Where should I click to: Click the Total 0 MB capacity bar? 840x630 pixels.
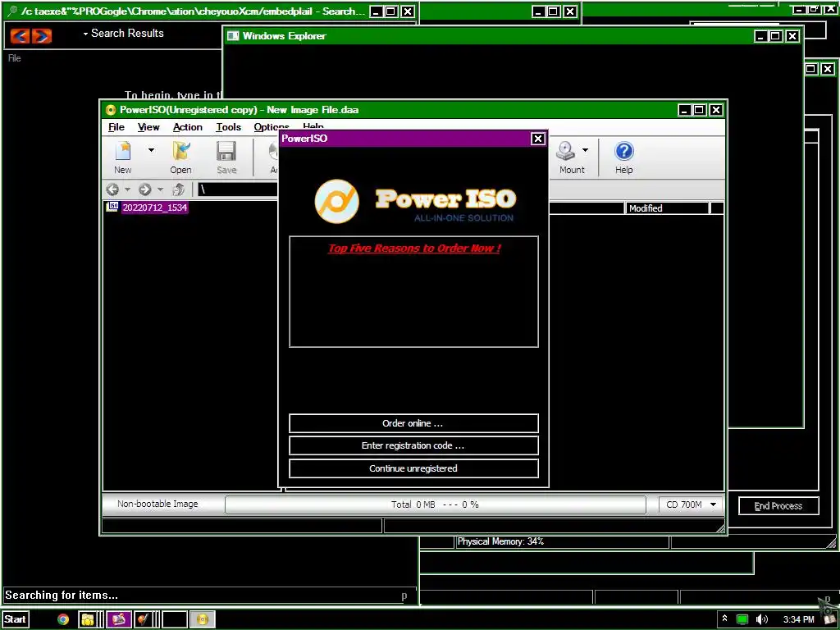coord(435,504)
